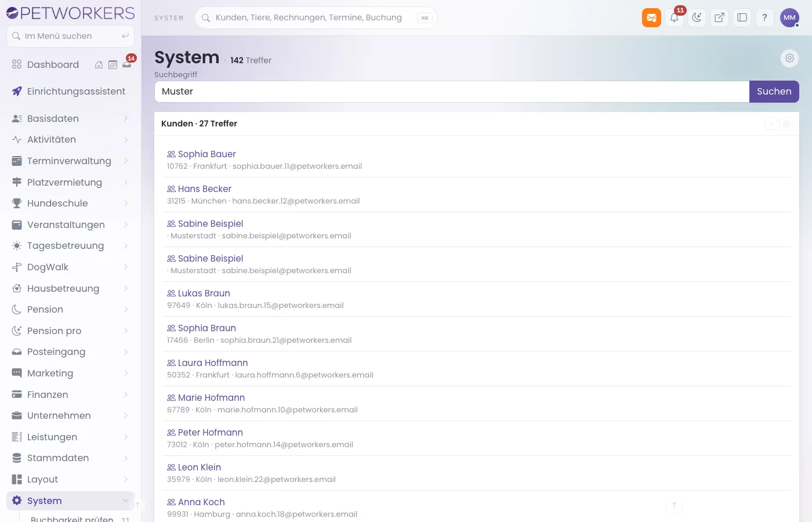This screenshot has height=522, width=812.
Task: Open the Posteingang menu item
Action: (x=70, y=351)
